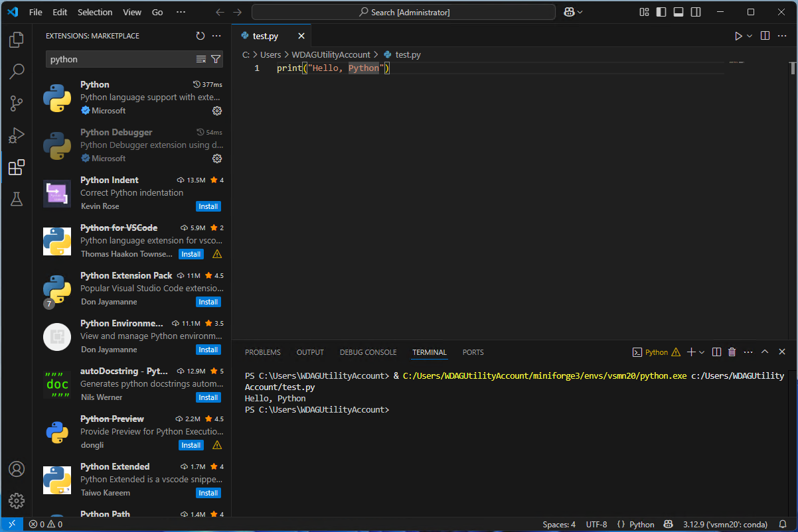Open manage gear for Python Debugger
This screenshot has width=798, height=532.
coord(216,159)
